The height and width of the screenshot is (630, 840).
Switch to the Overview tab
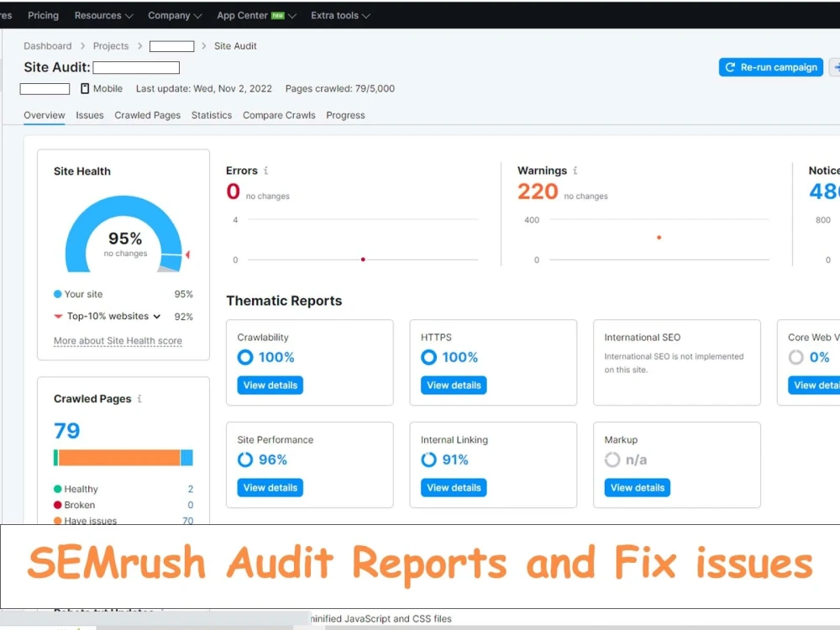point(44,115)
